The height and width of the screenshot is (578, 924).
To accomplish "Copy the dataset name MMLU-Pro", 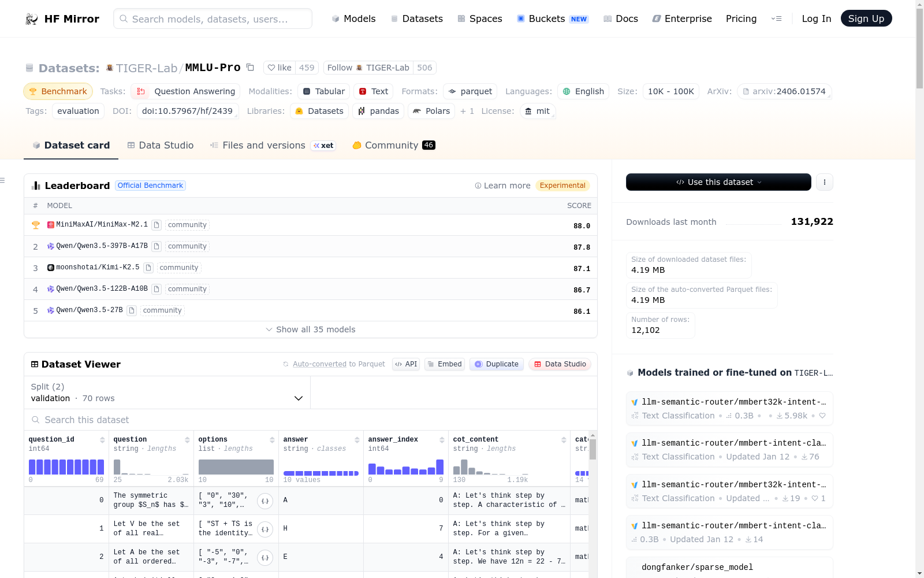I will [250, 67].
